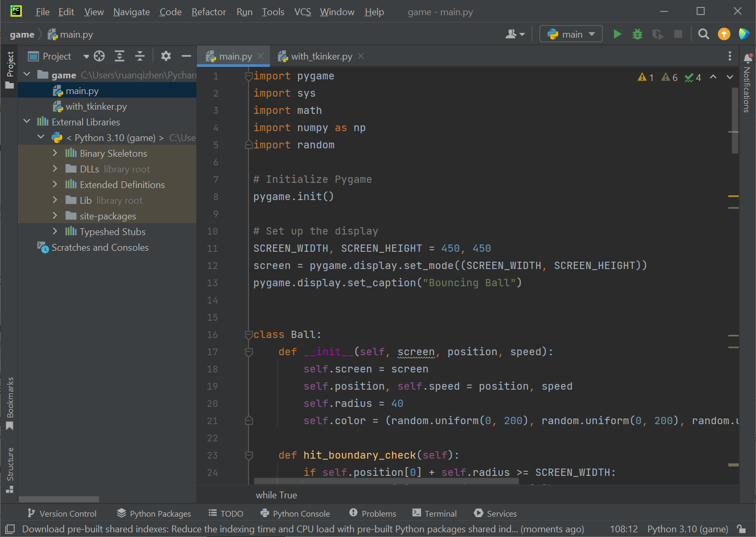The width and height of the screenshot is (756, 537).
Task: Open the Notifications bell panel
Action: pos(748,59)
